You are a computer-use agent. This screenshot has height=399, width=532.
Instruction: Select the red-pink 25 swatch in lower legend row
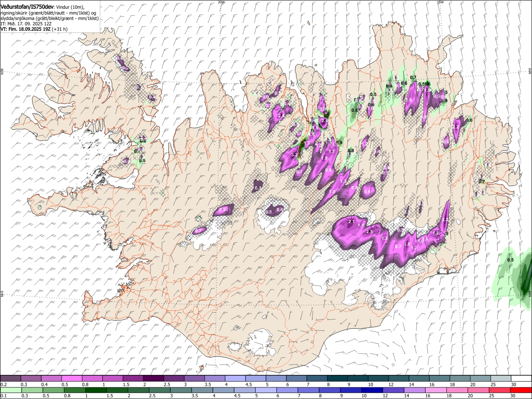click(500, 390)
